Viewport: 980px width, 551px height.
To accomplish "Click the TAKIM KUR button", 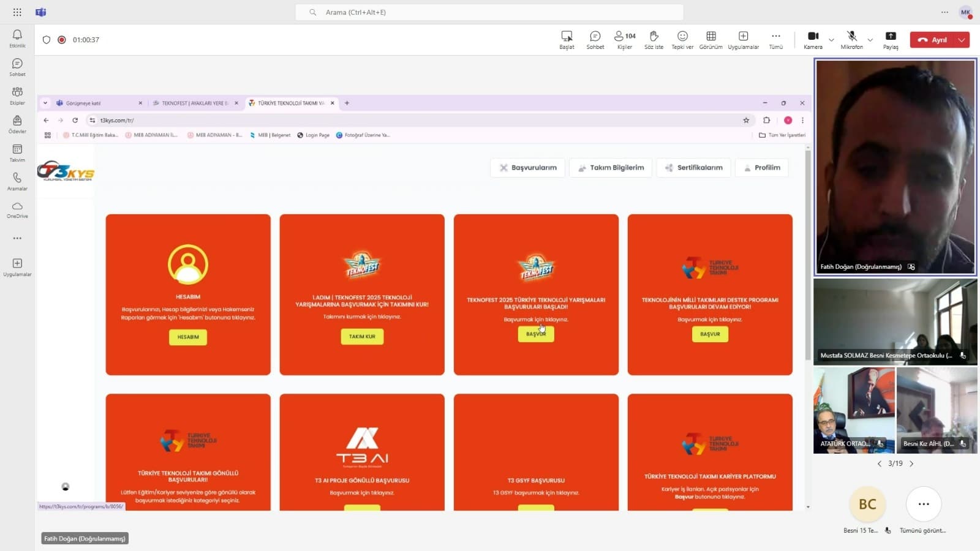I will 362,337.
